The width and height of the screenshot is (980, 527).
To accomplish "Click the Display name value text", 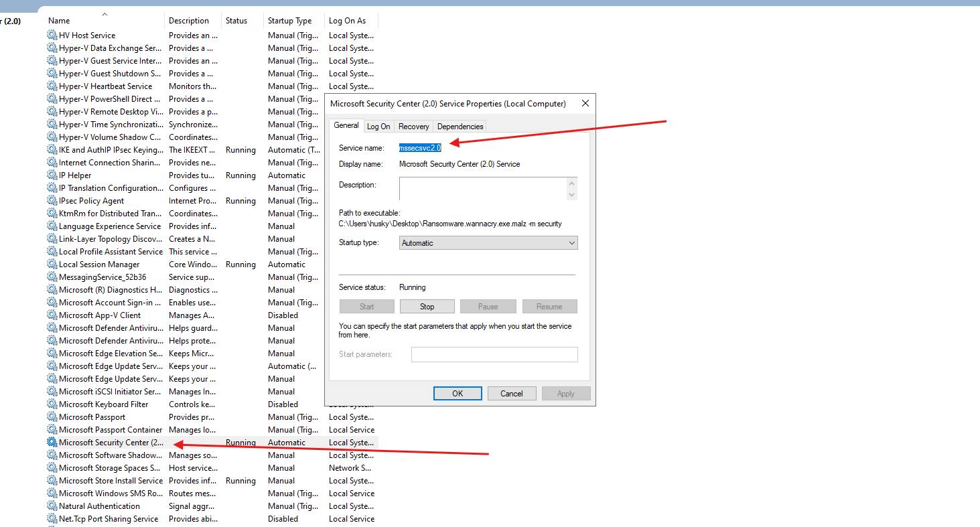I will [460, 164].
